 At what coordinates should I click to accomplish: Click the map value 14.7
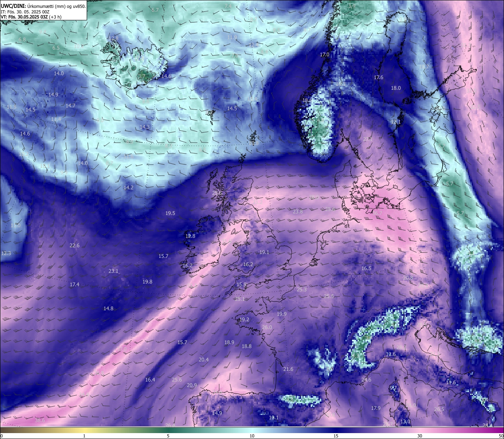(70, 106)
